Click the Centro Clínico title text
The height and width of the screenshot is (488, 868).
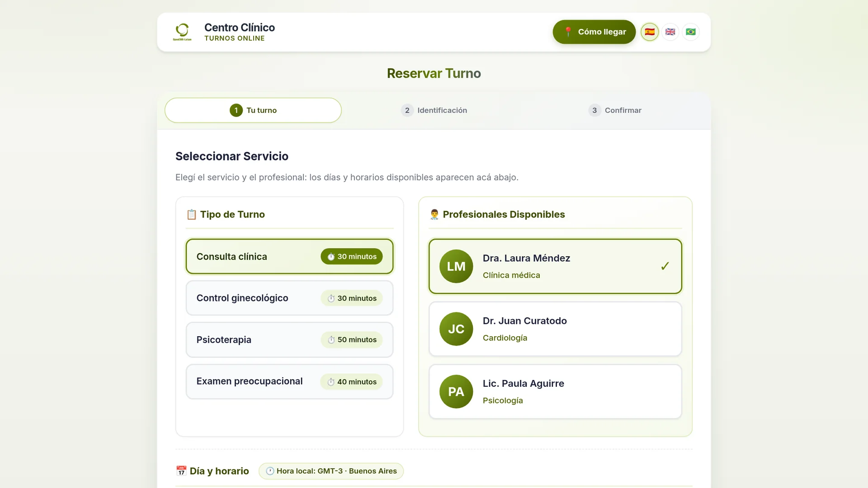click(240, 28)
